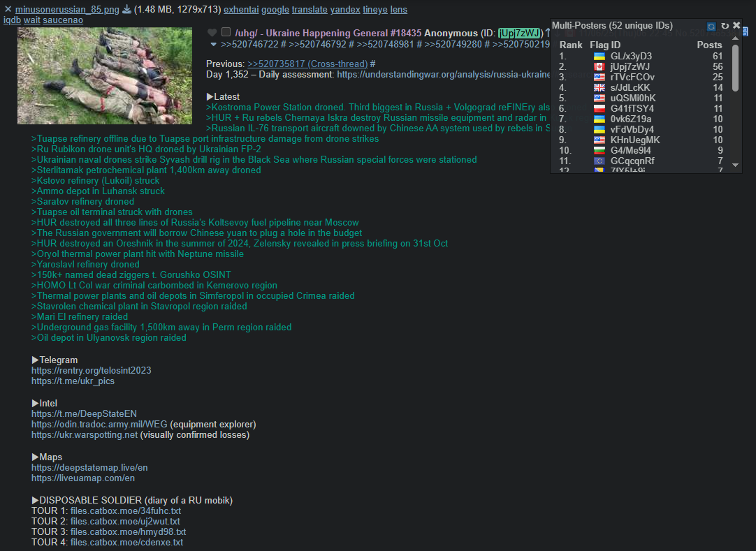Click the US flag beside KHnUegMK
Screen dimensions: 756x551
(x=599, y=140)
